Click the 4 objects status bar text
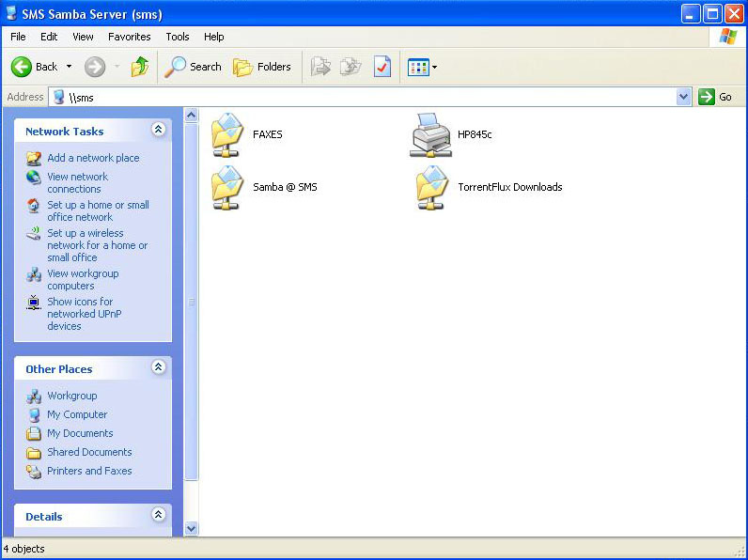 23,549
